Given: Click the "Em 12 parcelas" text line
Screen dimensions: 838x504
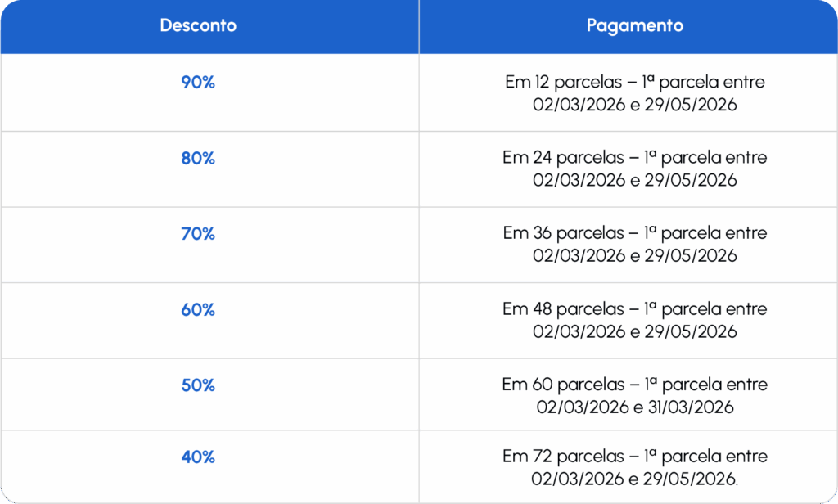Looking at the screenshot, I should [634, 83].
